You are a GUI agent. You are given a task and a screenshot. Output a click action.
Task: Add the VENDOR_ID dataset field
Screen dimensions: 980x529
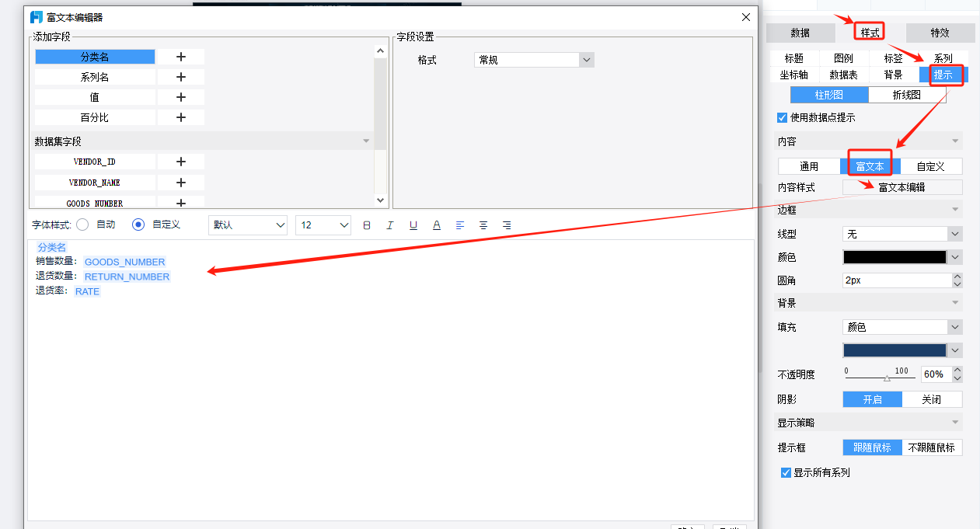pos(181,162)
